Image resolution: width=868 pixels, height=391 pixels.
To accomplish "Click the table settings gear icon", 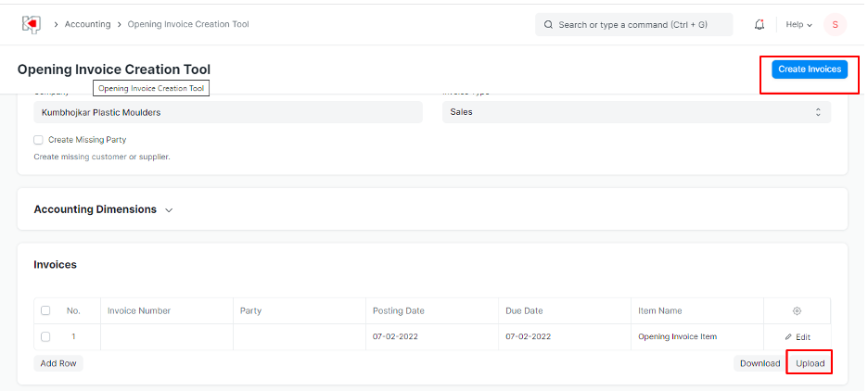I will coord(797,310).
